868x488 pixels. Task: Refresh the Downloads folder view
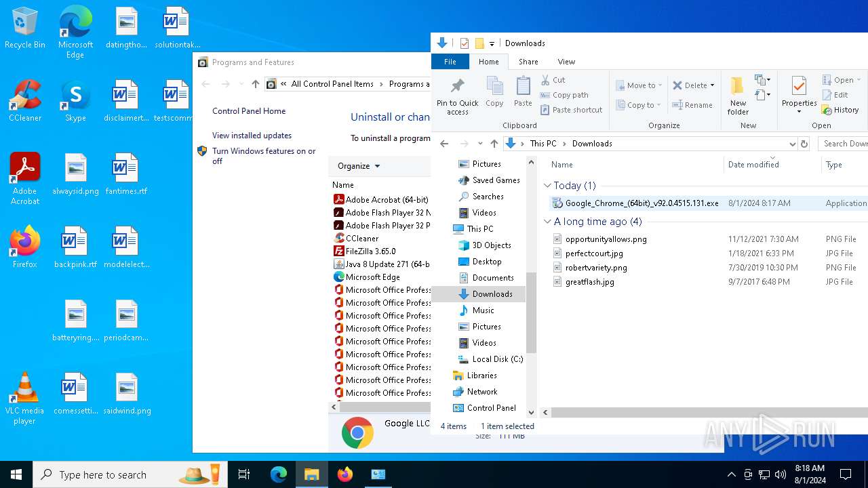[x=804, y=144]
